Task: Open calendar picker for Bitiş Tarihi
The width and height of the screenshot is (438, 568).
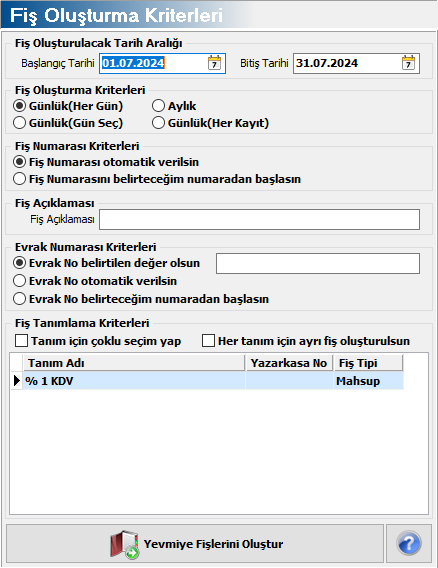Action: click(408, 63)
